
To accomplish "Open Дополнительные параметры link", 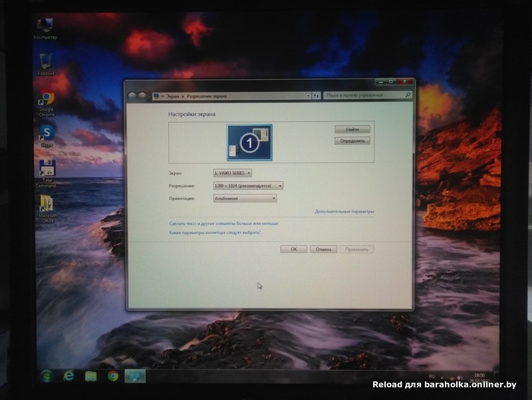I will pyautogui.click(x=344, y=211).
